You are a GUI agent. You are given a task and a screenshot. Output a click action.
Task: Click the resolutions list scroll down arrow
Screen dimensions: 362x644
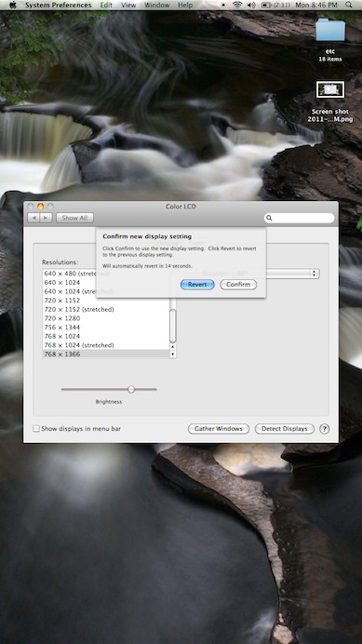173,354
